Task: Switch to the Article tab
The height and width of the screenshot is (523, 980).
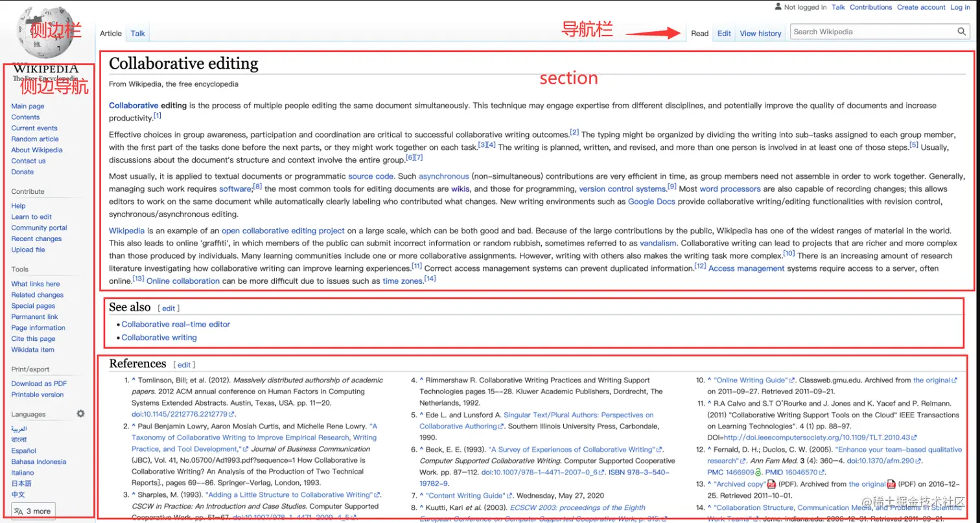Action: point(111,33)
